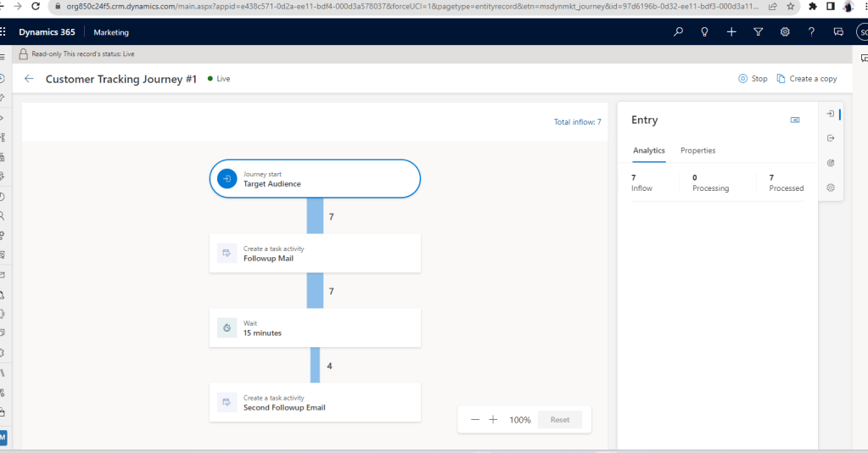Open the lightbulb assistant icon
868x453 pixels.
(703, 31)
